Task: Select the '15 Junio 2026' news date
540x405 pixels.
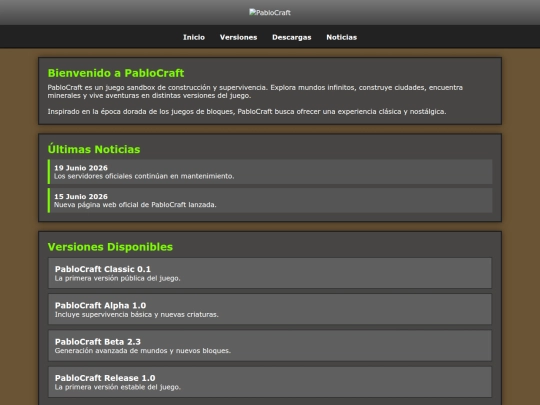Action: pos(81,196)
